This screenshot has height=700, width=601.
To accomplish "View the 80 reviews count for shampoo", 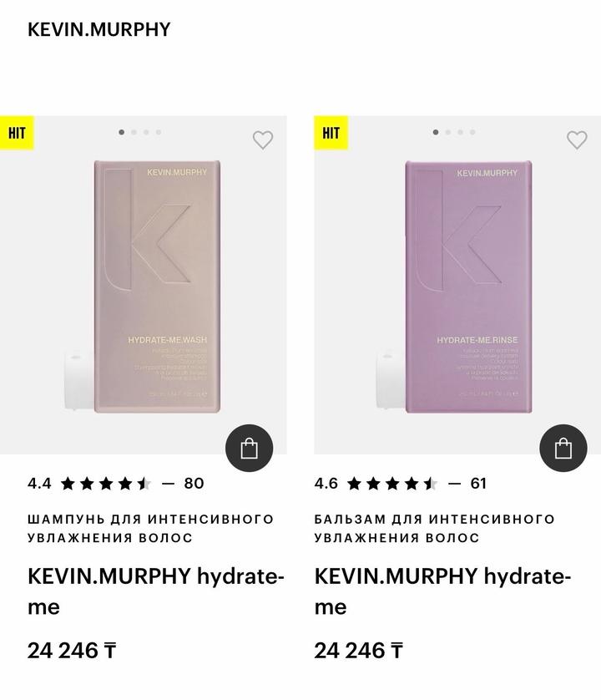I will click(x=194, y=484).
